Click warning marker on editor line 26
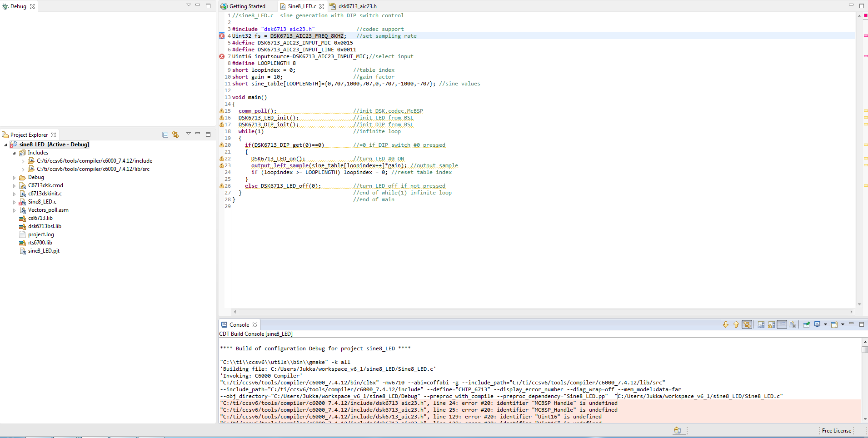The width and height of the screenshot is (868, 438). tap(222, 186)
